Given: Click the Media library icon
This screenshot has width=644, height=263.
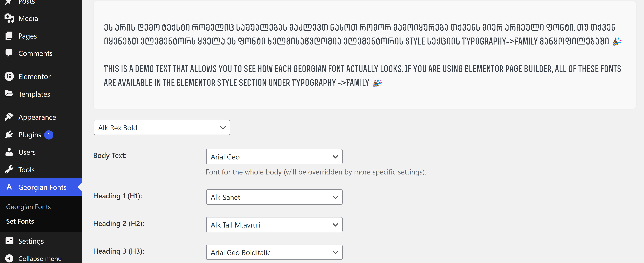Looking at the screenshot, I should pos(9,18).
